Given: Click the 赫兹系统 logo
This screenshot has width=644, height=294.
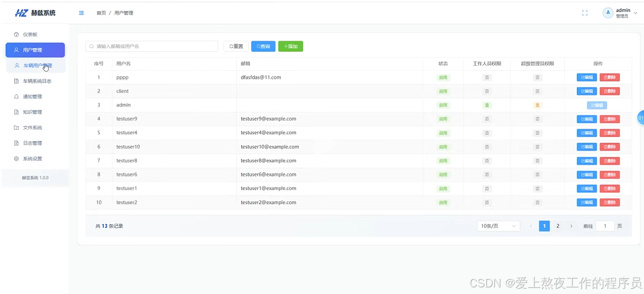Looking at the screenshot, I should [x=35, y=13].
